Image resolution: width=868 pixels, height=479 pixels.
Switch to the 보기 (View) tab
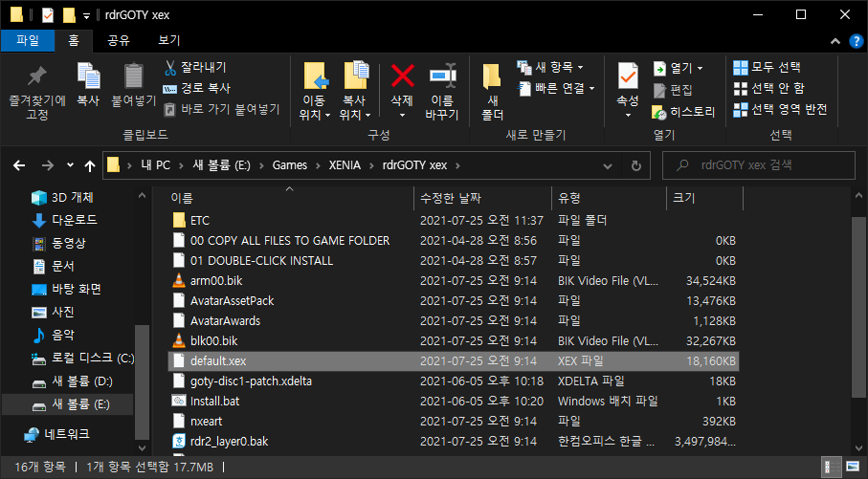click(x=168, y=40)
